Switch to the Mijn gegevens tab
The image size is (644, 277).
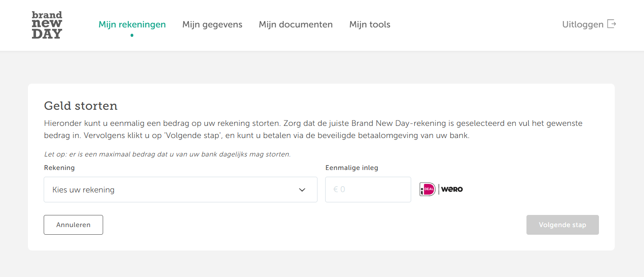tap(212, 24)
